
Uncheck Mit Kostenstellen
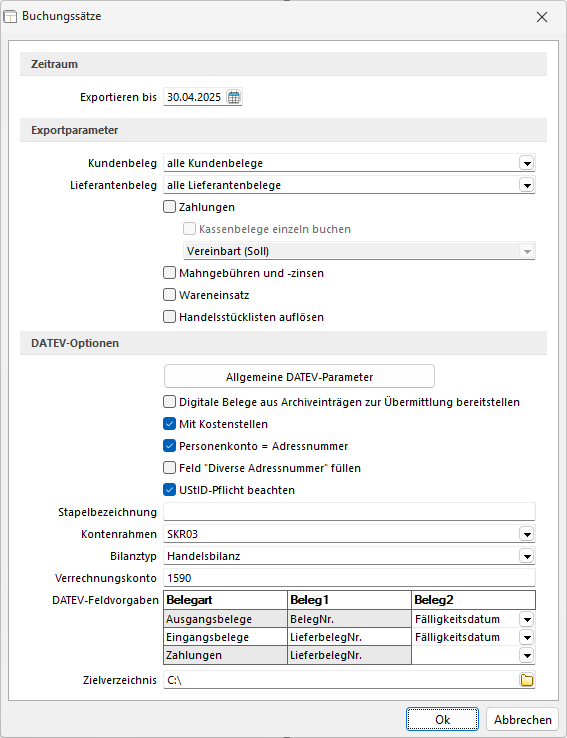click(169, 424)
